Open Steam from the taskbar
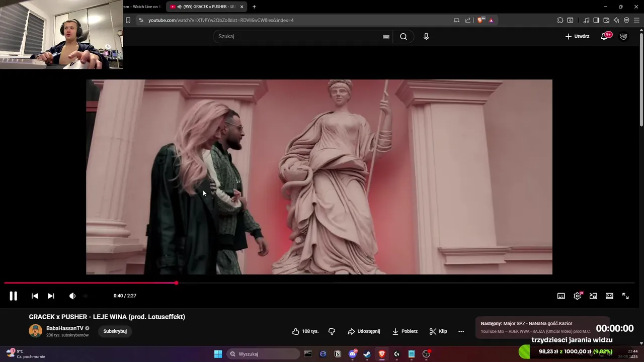Image resolution: width=644 pixels, height=362 pixels. coord(367,354)
